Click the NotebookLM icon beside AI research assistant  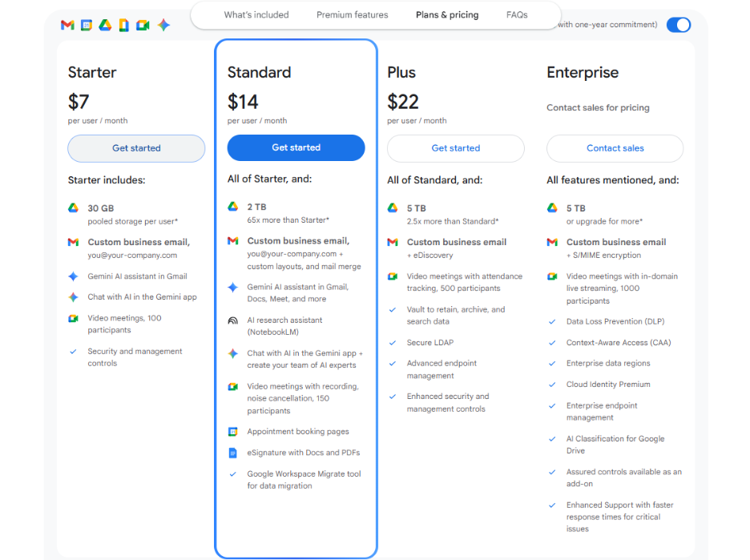232,320
